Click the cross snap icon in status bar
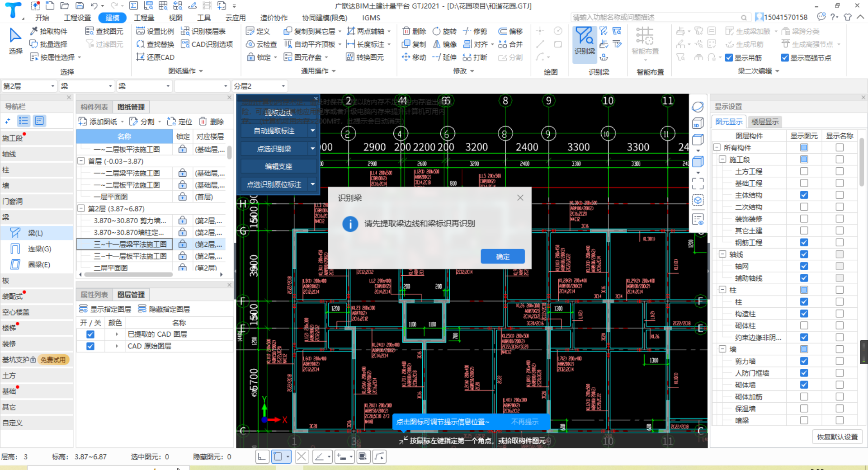This screenshot has width=868, height=470. tap(302, 457)
